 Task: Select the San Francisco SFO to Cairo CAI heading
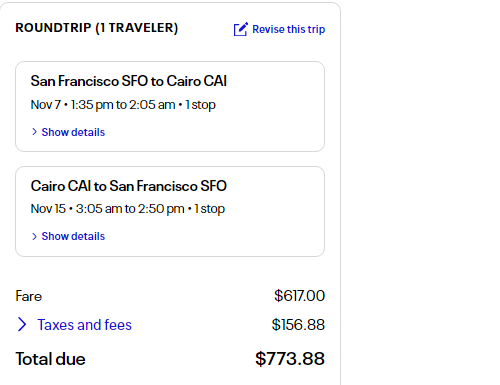[x=129, y=81]
